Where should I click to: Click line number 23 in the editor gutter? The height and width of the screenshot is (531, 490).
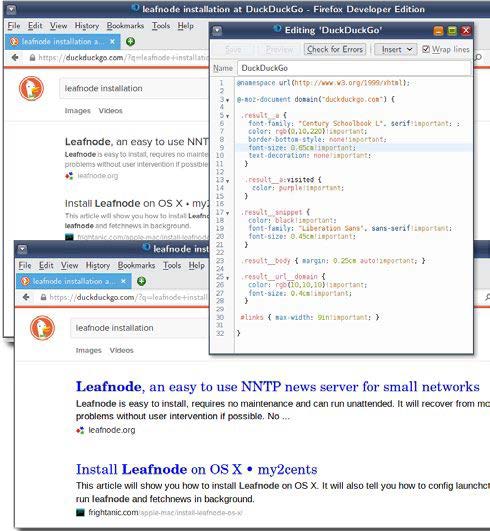[220, 261]
